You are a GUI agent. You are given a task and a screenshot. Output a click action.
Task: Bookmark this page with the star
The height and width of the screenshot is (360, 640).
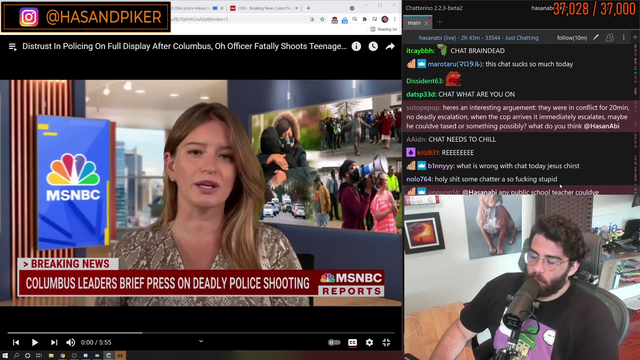tap(322, 19)
